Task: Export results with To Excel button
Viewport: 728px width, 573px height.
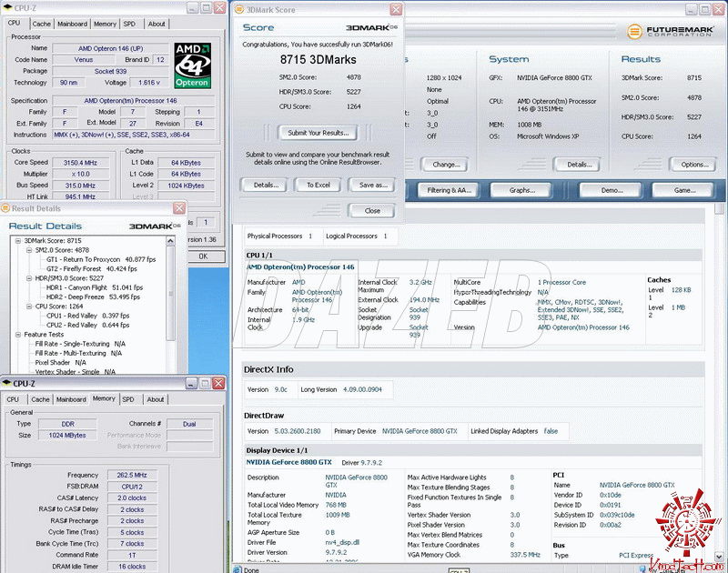Action: tap(318, 186)
